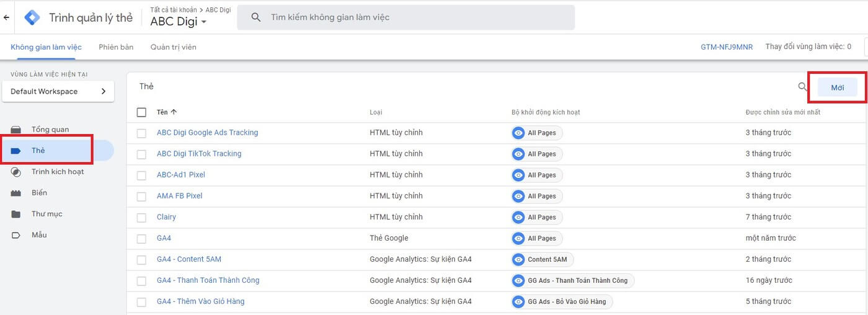Open Trình kích hoạt in sidebar
868x315 pixels.
[57, 172]
